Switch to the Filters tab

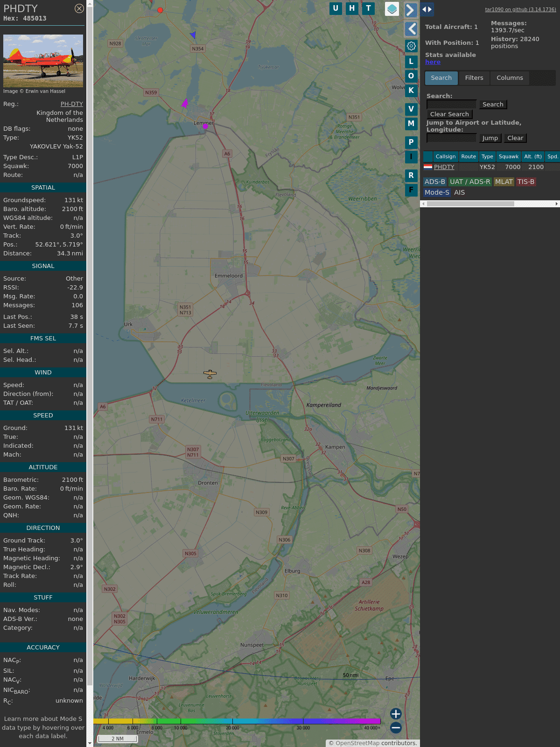[474, 78]
